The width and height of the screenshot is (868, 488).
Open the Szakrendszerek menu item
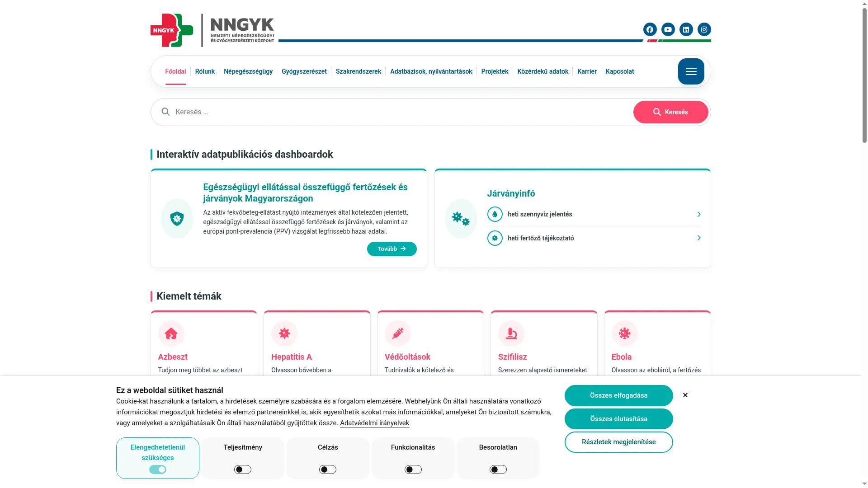(x=359, y=71)
